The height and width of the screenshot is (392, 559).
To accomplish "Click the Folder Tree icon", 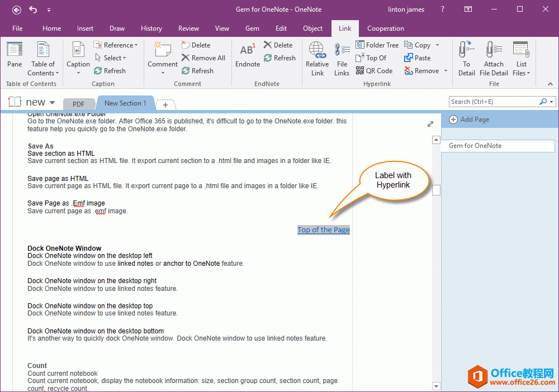I will coord(377,45).
